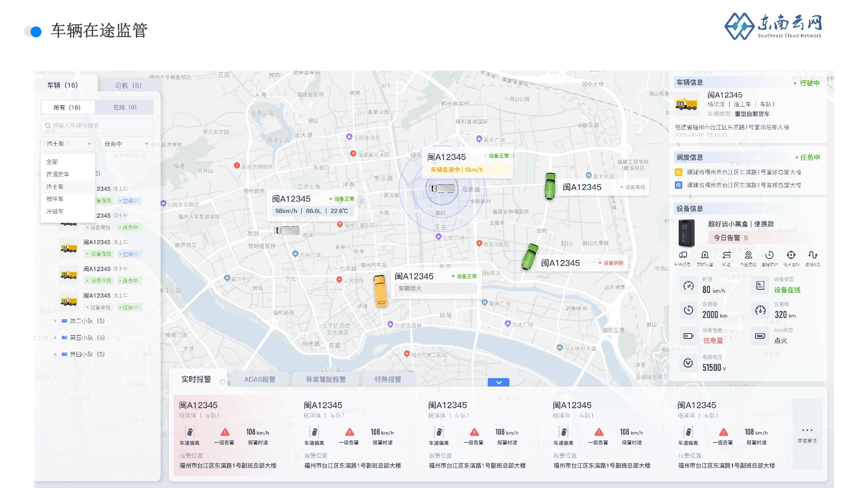Choose 冷链车 in the type list
Viewport: 868px width, 488px height.
pos(68,212)
